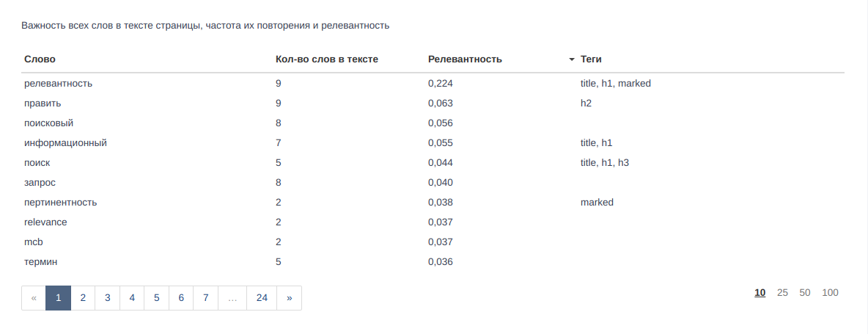Click the Теги column header
Viewport: 868px width, 334px height.
click(591, 59)
